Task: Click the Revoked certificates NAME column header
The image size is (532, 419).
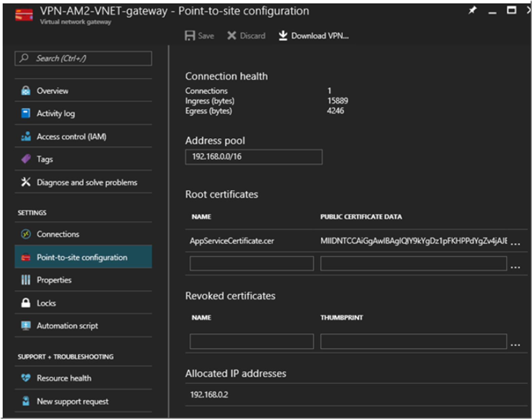Action: click(201, 318)
